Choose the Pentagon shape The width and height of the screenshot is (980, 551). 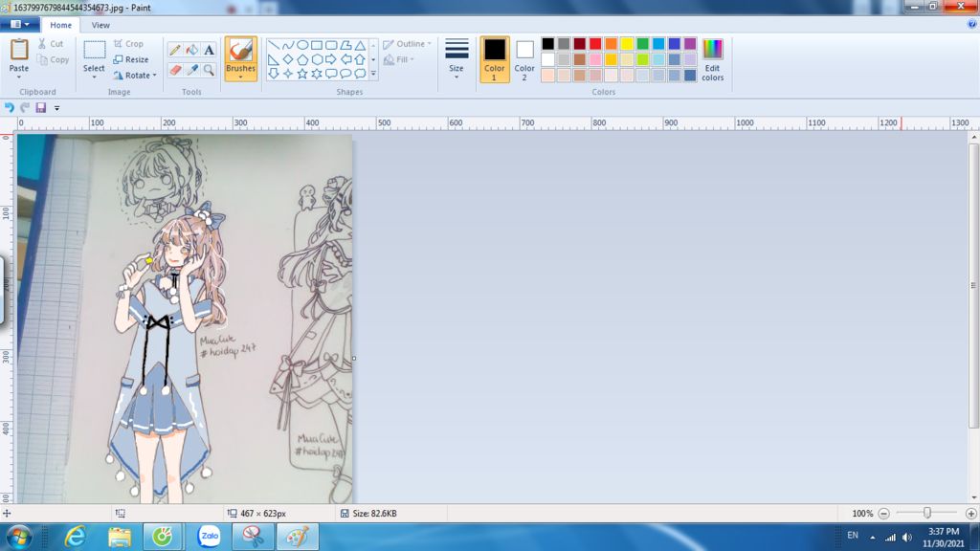click(301, 59)
